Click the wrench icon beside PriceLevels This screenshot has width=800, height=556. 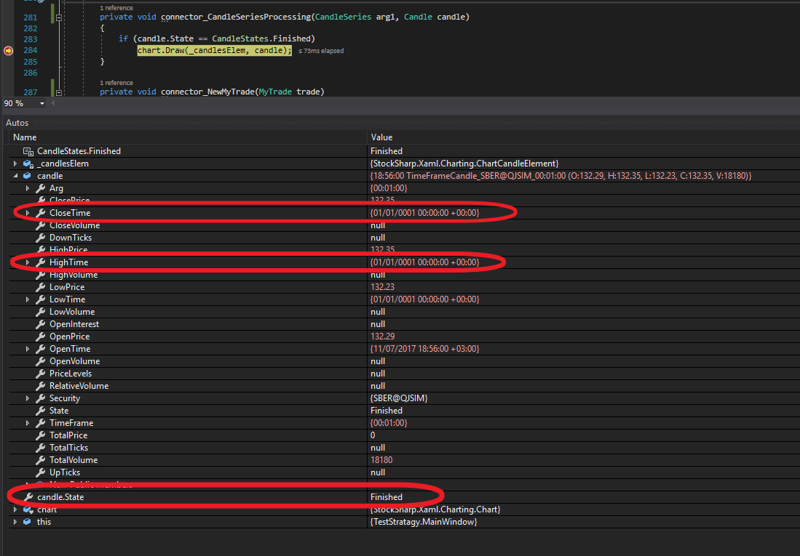[x=41, y=374]
